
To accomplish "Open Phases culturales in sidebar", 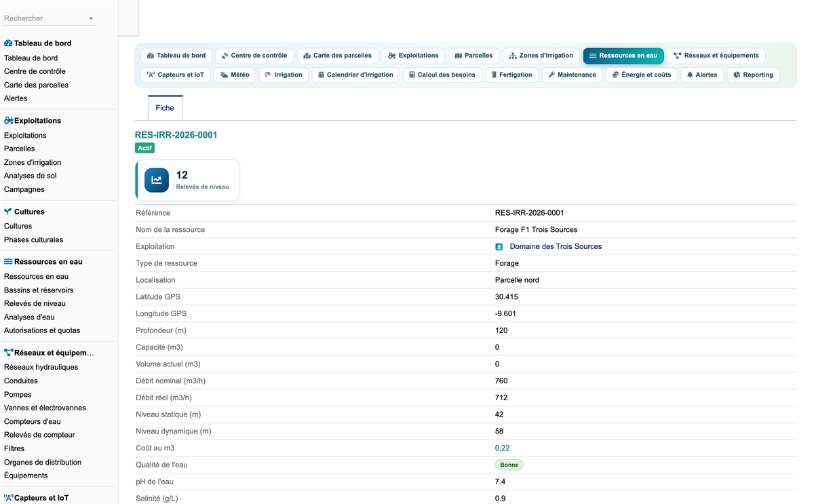I will pos(33,240).
